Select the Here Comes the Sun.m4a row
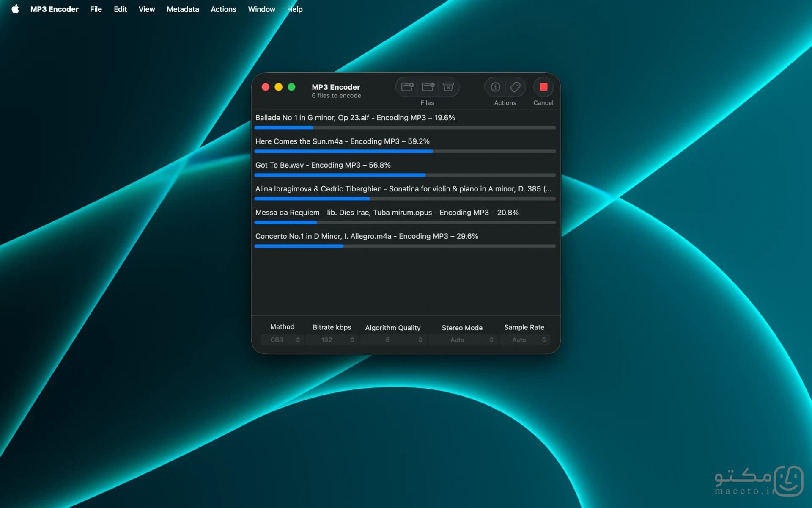The image size is (812, 508). tap(405, 145)
